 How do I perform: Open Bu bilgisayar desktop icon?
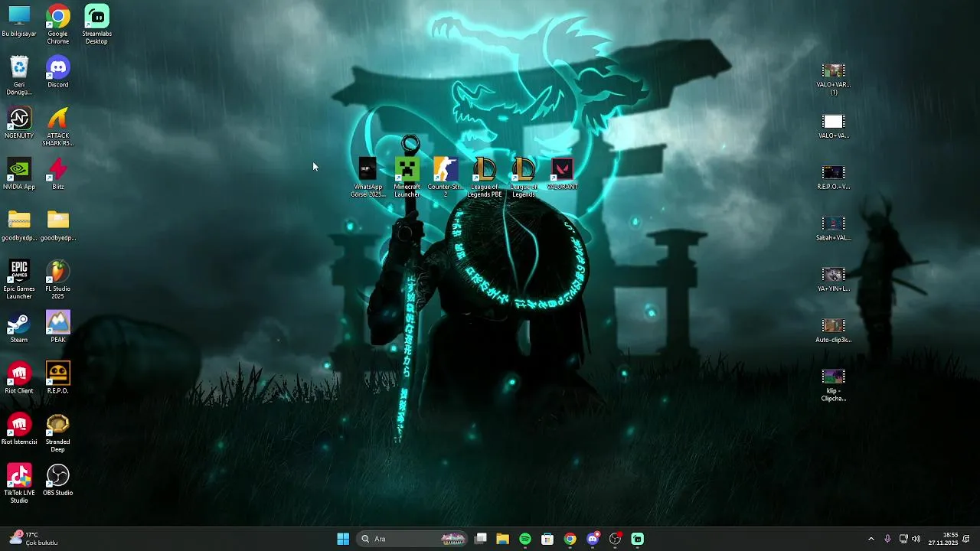[19, 22]
